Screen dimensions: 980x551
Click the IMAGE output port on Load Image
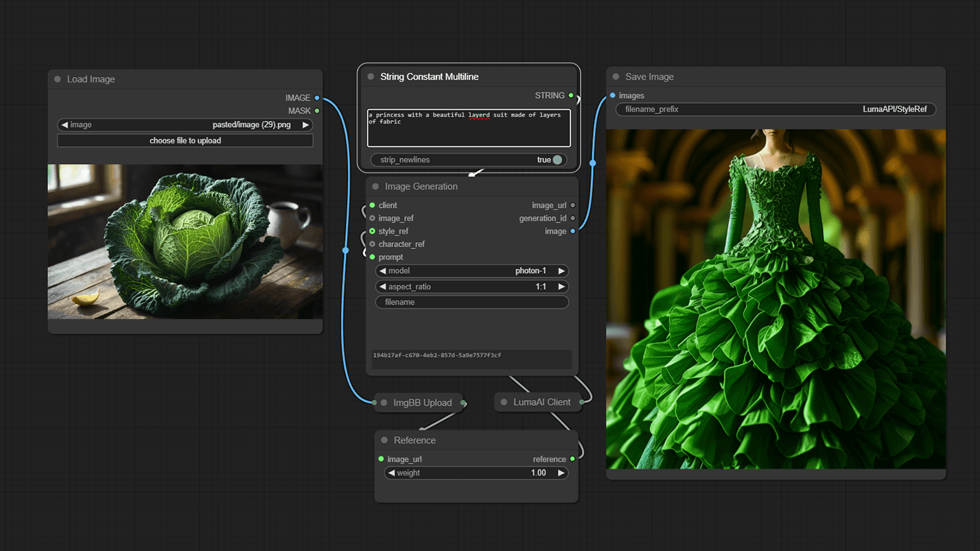click(316, 98)
